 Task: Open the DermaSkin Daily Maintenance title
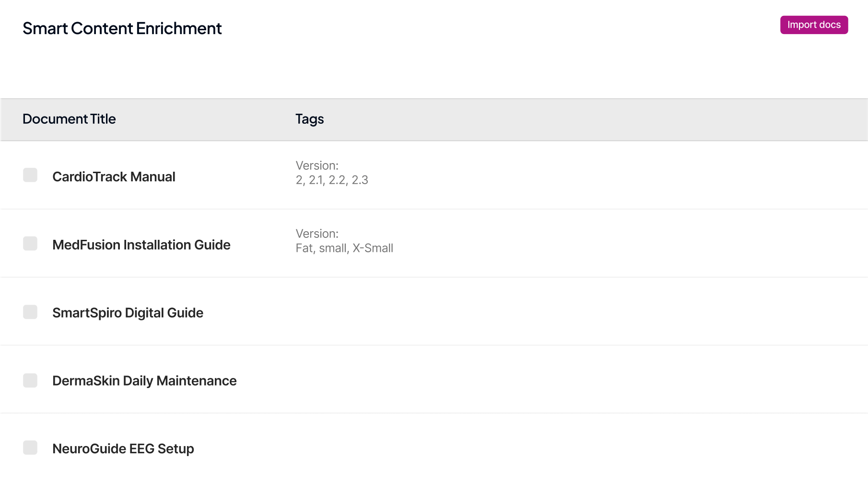[144, 381]
